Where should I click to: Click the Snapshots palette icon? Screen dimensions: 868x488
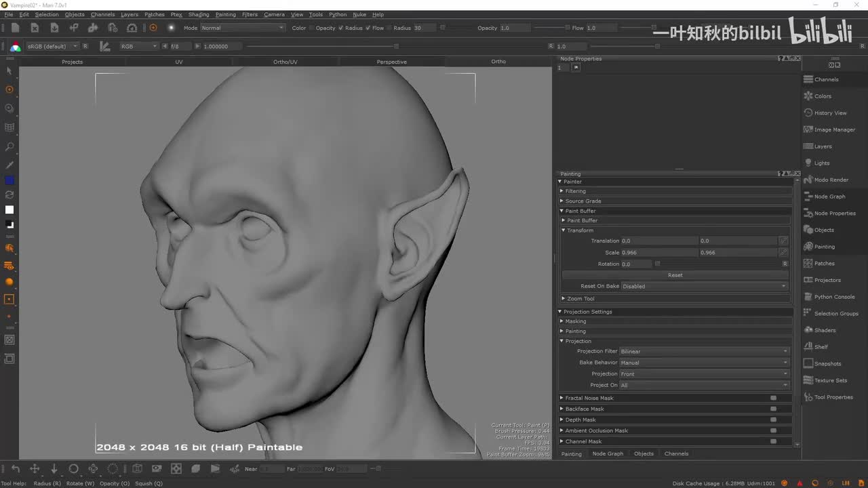click(x=808, y=363)
